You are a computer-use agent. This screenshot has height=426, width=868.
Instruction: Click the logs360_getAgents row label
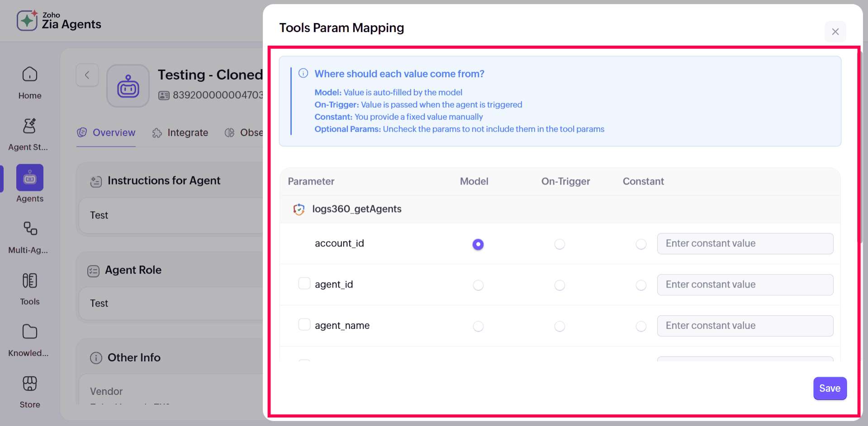tap(357, 209)
